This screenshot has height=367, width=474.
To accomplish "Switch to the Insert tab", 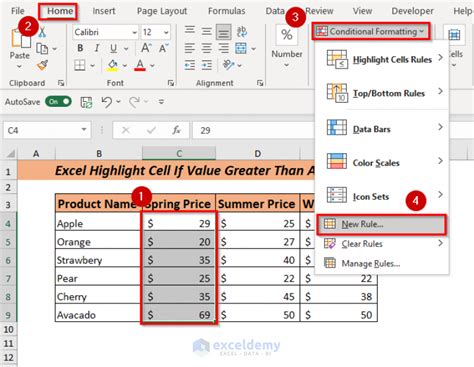I will 104,11.
